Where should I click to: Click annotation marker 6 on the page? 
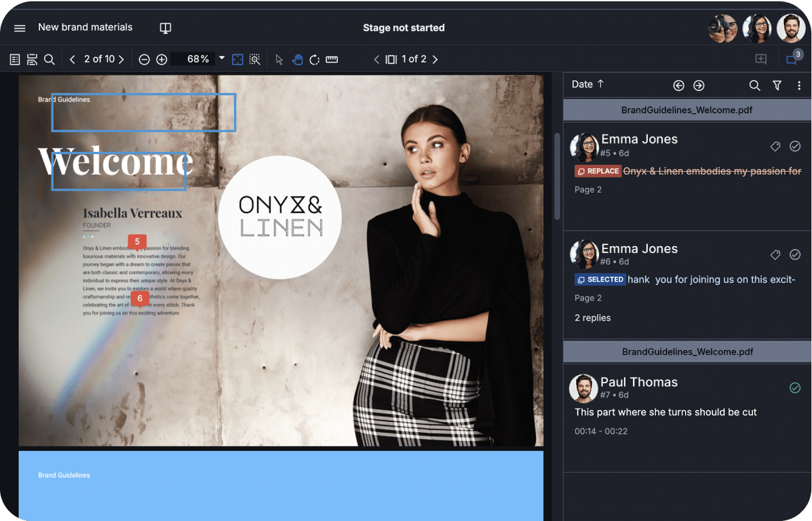coord(140,298)
